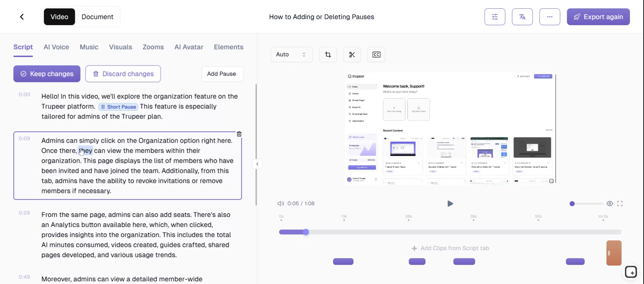Click the word 'they' in the script
Image resolution: width=644 pixels, height=284 pixels.
point(86,151)
